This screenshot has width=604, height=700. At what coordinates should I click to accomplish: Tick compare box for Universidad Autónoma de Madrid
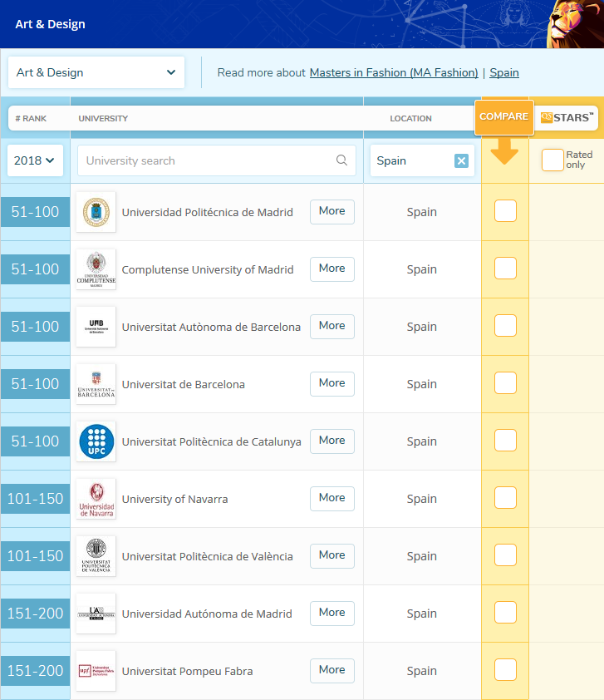505,613
